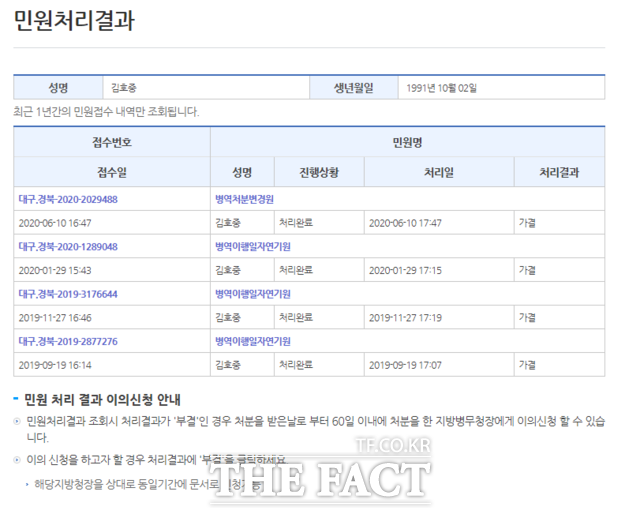Open 병역이행일자연기원 link for 2020-1289048

(x=253, y=247)
